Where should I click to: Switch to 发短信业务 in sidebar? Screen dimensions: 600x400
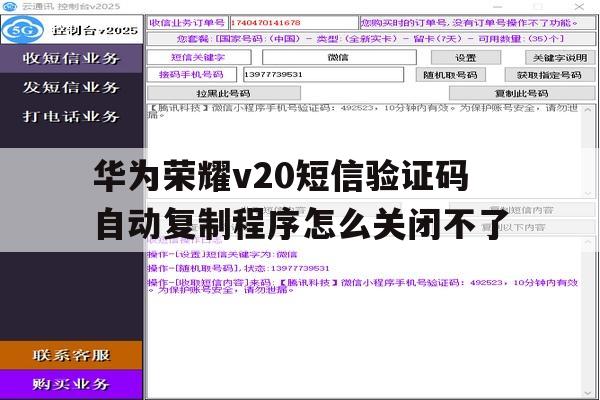[71, 87]
